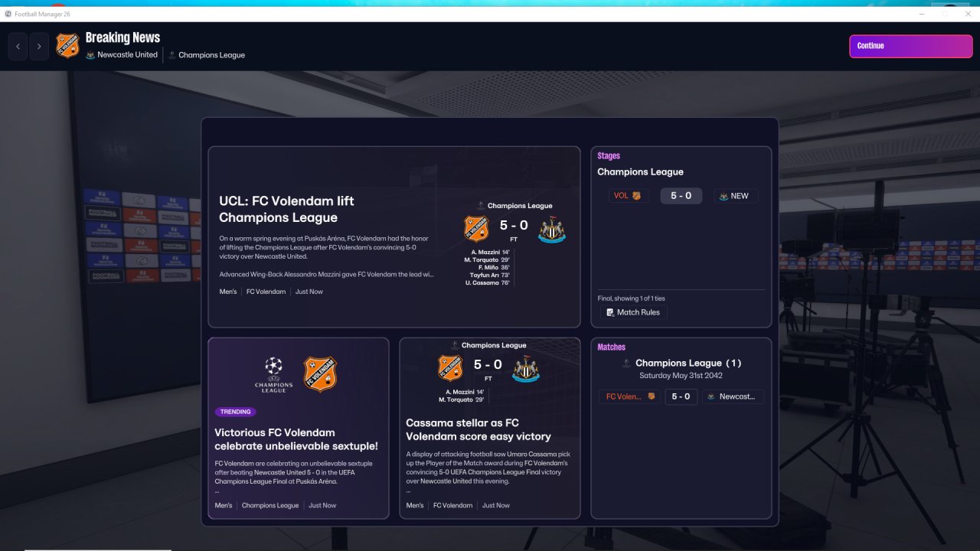Select the NEW team chip in Stages
The width and height of the screenshot is (980, 551).
pos(737,196)
